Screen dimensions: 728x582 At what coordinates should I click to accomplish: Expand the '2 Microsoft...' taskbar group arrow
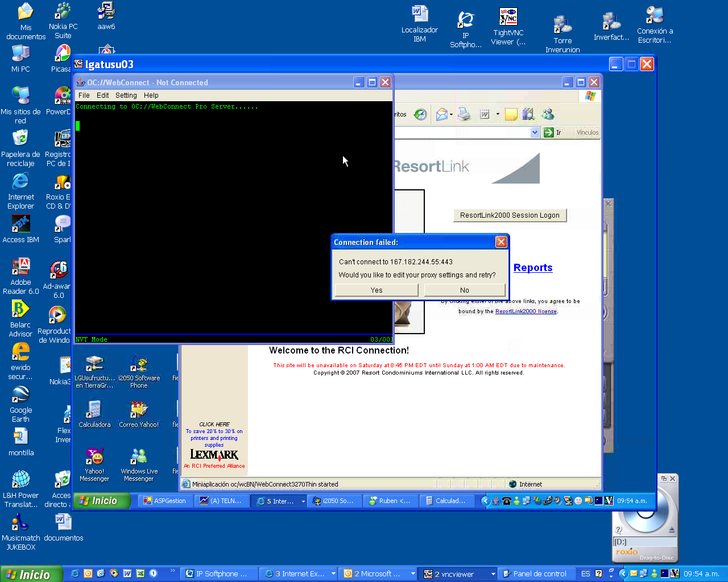click(x=413, y=574)
